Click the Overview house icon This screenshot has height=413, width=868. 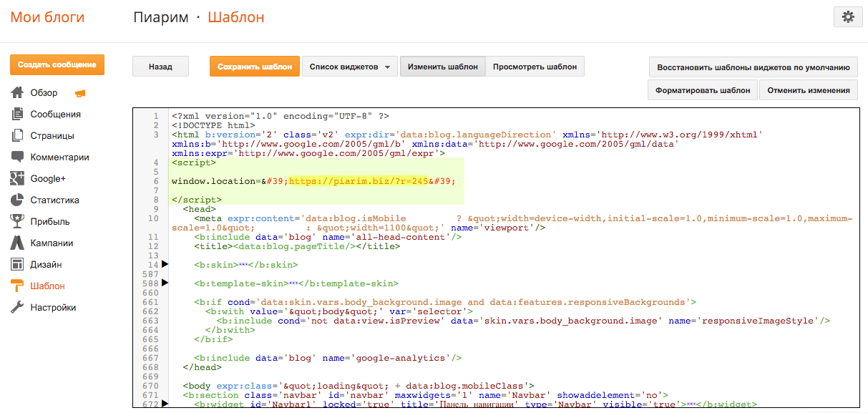(17, 93)
